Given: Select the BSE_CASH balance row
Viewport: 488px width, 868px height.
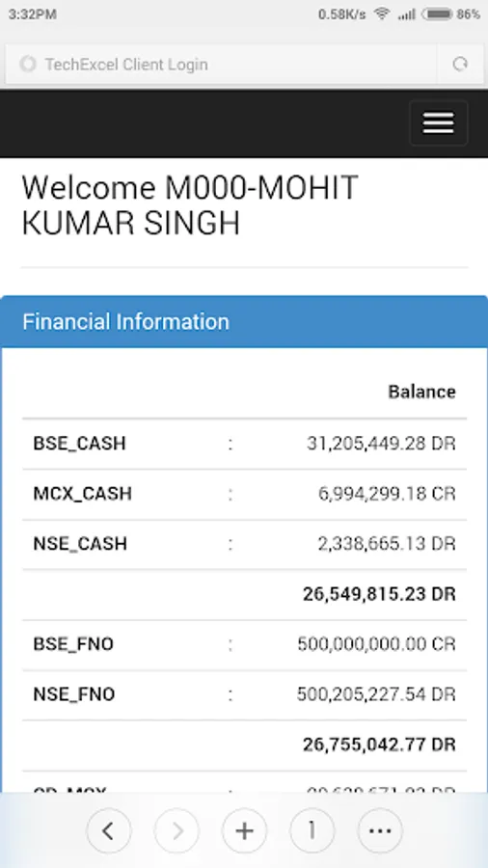Looking at the screenshot, I should point(244,444).
